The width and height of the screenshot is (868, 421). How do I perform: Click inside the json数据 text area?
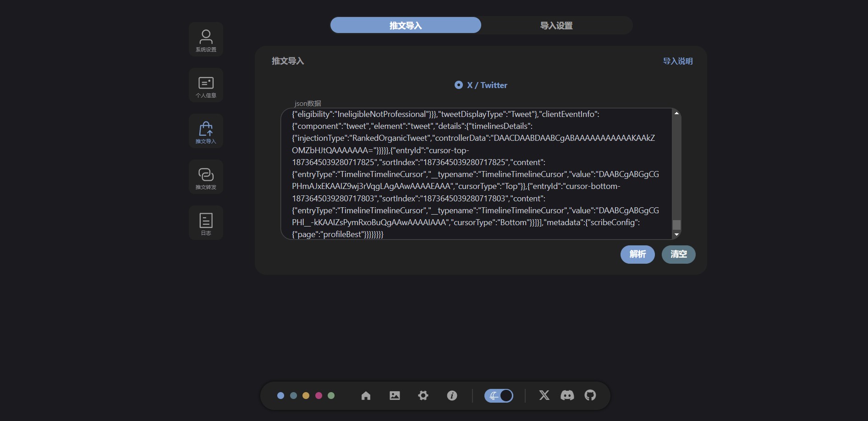pos(477,174)
